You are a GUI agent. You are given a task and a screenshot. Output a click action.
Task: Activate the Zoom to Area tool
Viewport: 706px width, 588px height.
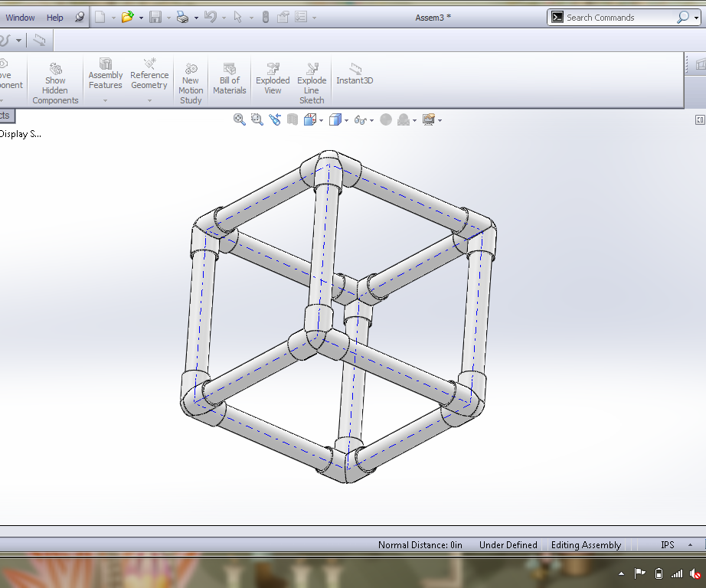coord(257,119)
